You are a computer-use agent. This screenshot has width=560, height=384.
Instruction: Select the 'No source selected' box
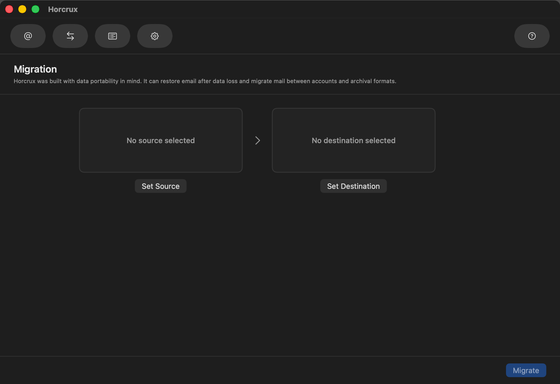click(161, 140)
